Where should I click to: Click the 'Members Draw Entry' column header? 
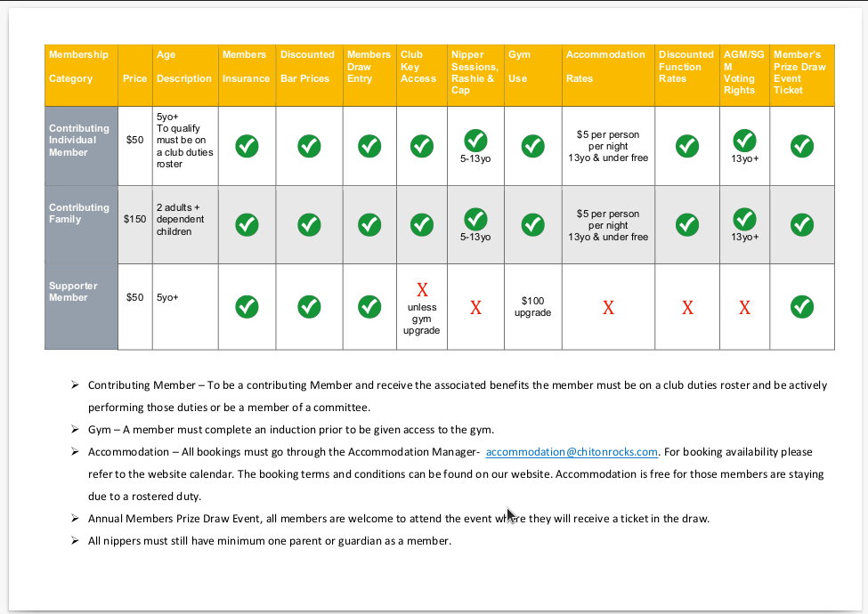pyautogui.click(x=369, y=76)
